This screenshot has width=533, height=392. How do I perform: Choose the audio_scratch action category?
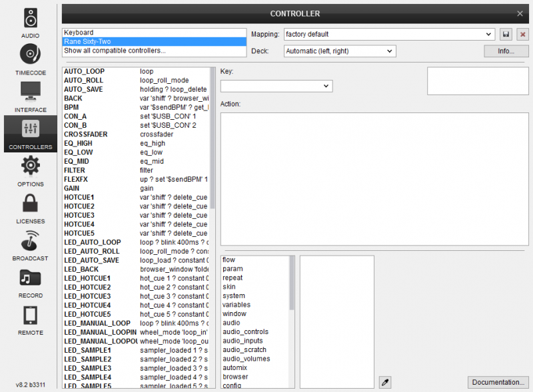pyautogui.click(x=255, y=350)
